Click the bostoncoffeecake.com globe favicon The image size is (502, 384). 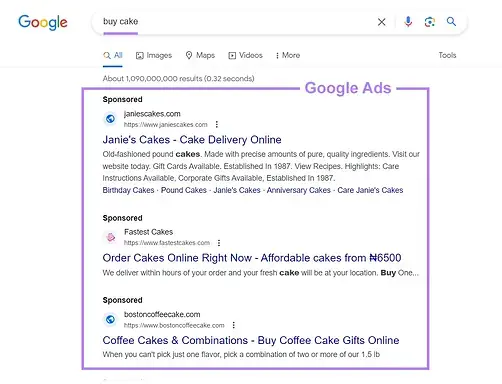(x=110, y=319)
